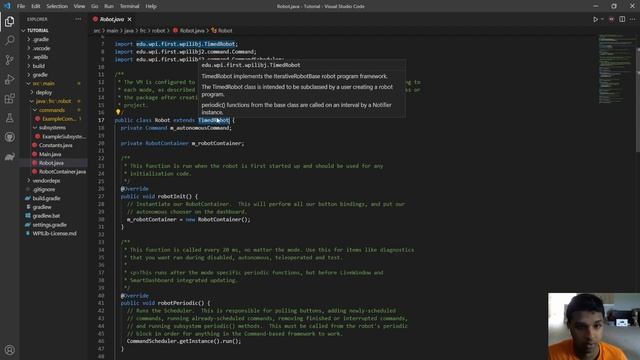This screenshot has width=640, height=360.
Task: Open the View menu
Action: pos(79,6)
